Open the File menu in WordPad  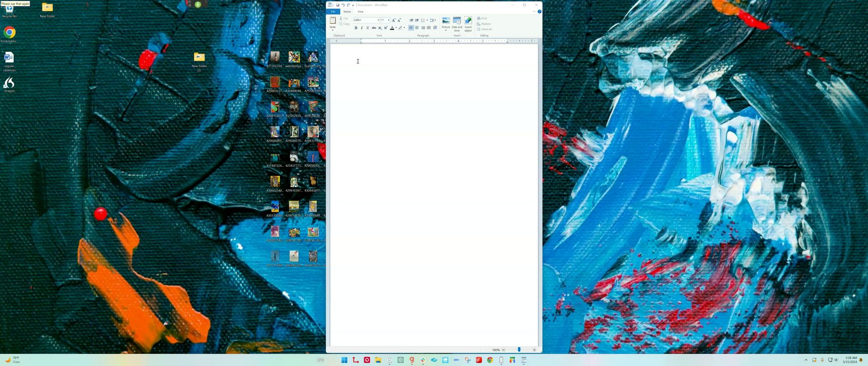point(333,12)
